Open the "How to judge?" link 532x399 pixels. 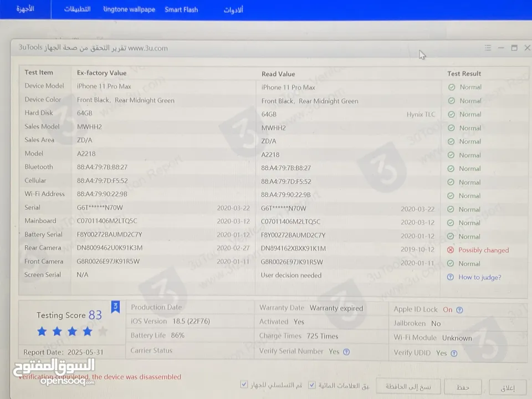(480, 277)
